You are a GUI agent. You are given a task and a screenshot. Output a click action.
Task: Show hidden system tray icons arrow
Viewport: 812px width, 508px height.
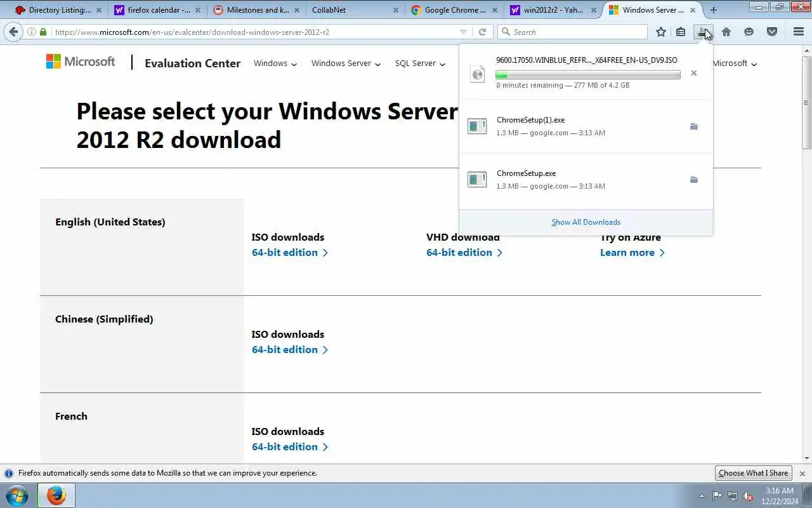click(702, 496)
